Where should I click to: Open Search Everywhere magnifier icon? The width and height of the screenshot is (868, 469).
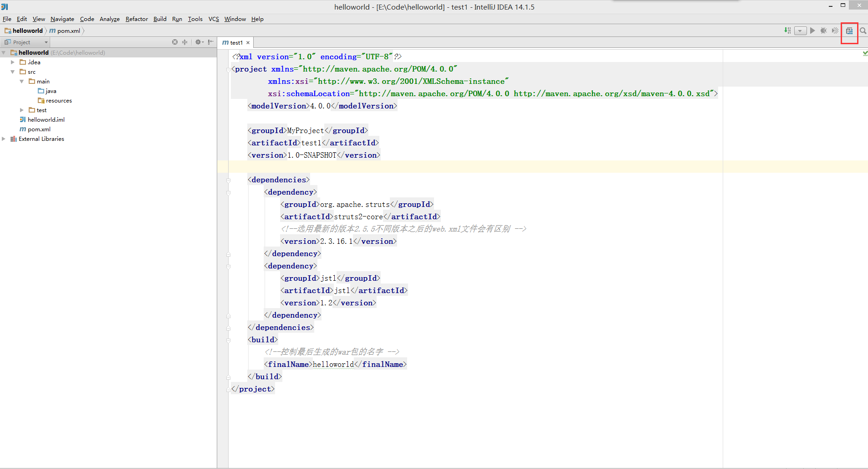pyautogui.click(x=863, y=31)
